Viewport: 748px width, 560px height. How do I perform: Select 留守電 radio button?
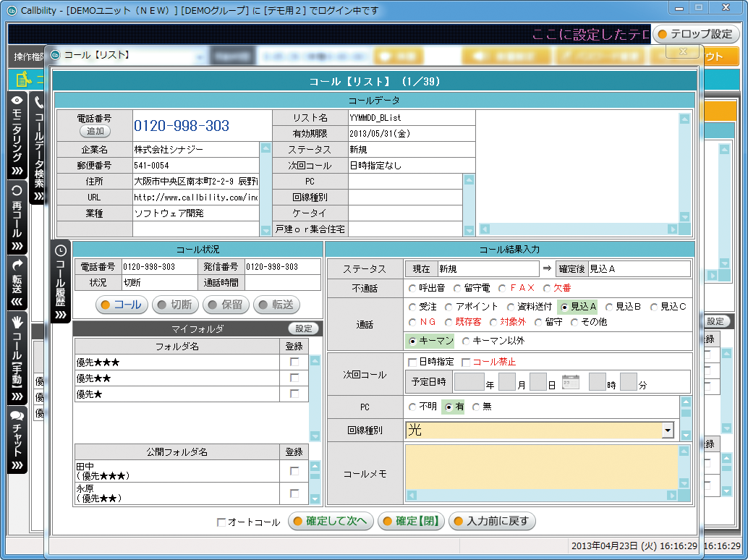pos(457,289)
